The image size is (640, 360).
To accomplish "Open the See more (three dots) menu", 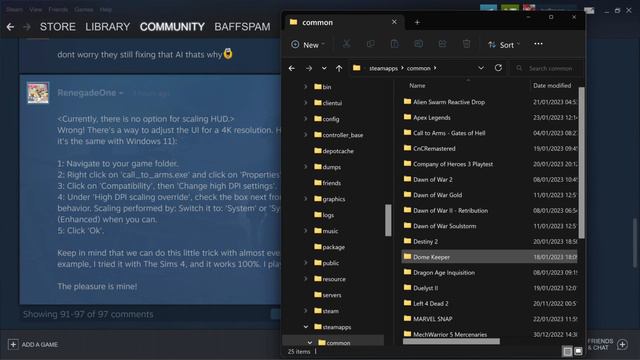I will [538, 44].
